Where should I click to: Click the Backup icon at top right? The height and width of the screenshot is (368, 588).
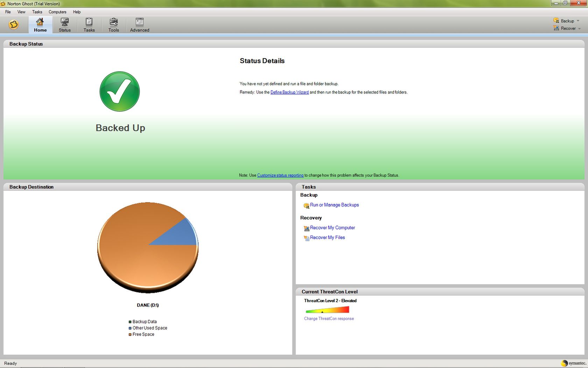click(x=556, y=21)
